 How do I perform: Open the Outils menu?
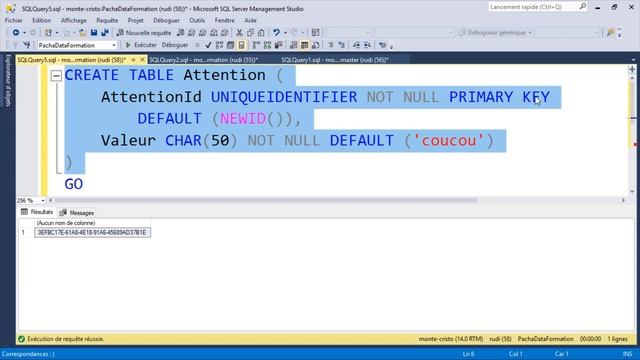tap(197, 20)
